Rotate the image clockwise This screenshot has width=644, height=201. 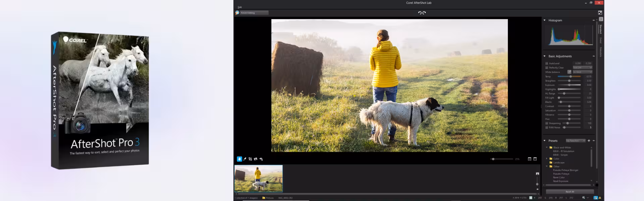(x=424, y=13)
